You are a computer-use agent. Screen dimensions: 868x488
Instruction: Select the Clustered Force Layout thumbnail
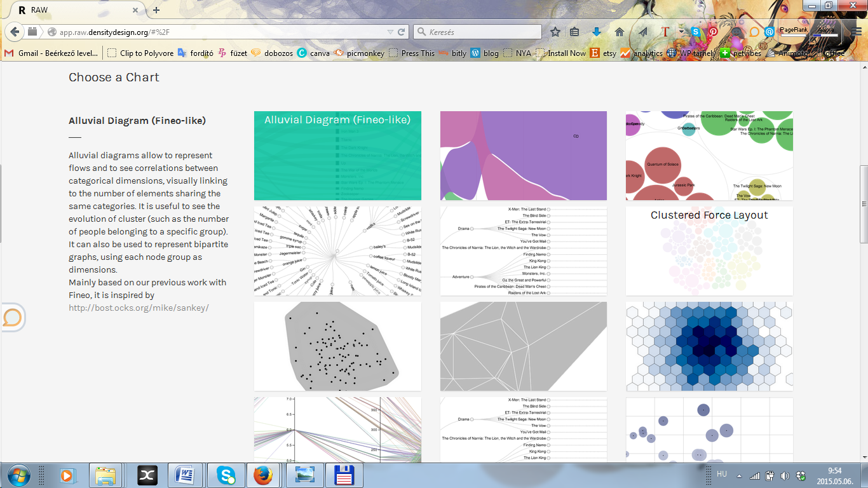click(x=709, y=251)
